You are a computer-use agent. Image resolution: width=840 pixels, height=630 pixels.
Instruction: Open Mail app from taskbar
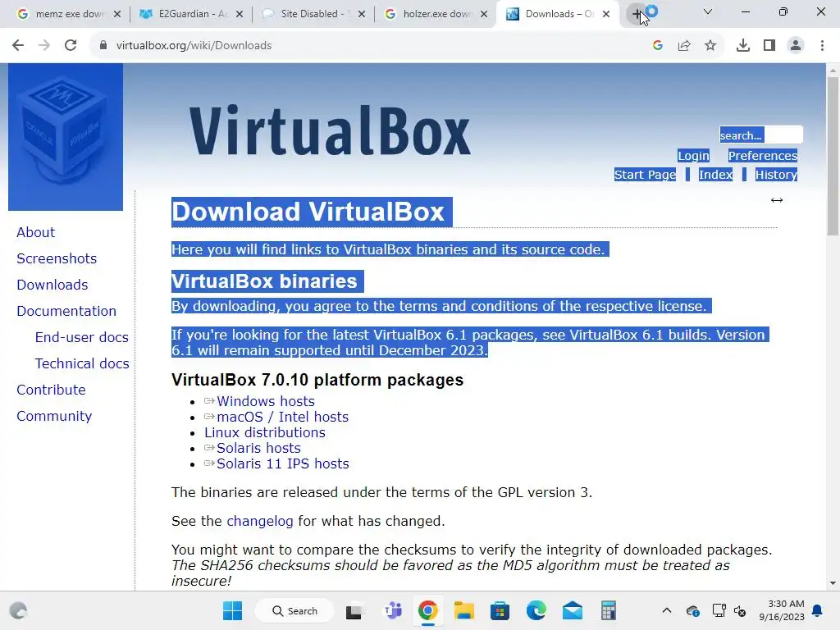click(572, 610)
